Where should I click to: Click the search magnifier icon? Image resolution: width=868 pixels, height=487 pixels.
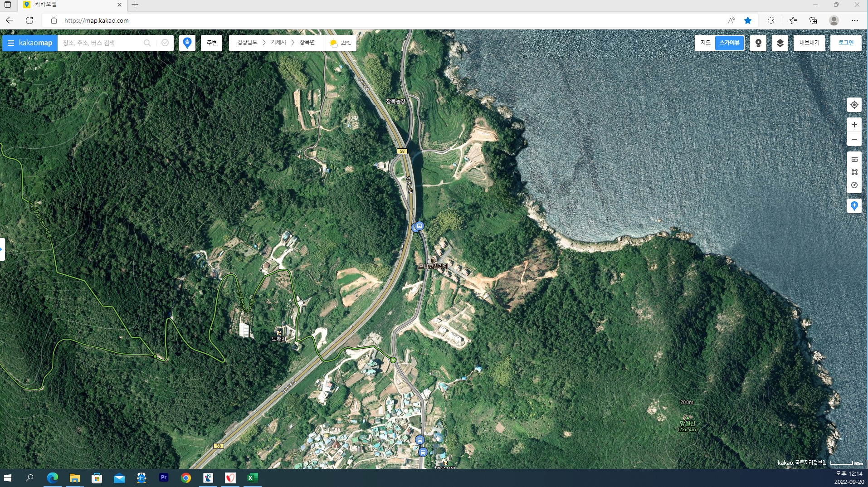147,43
